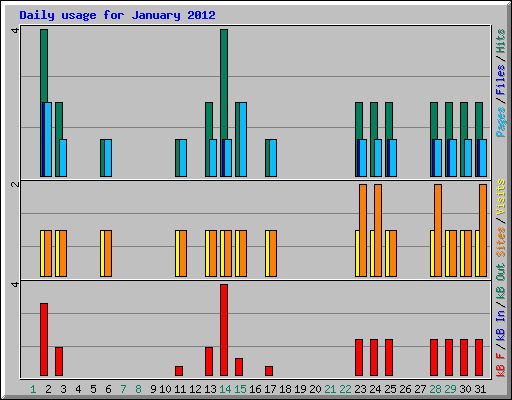
Task: Click the tall green Hits bar for day 2
Action: 44,66
